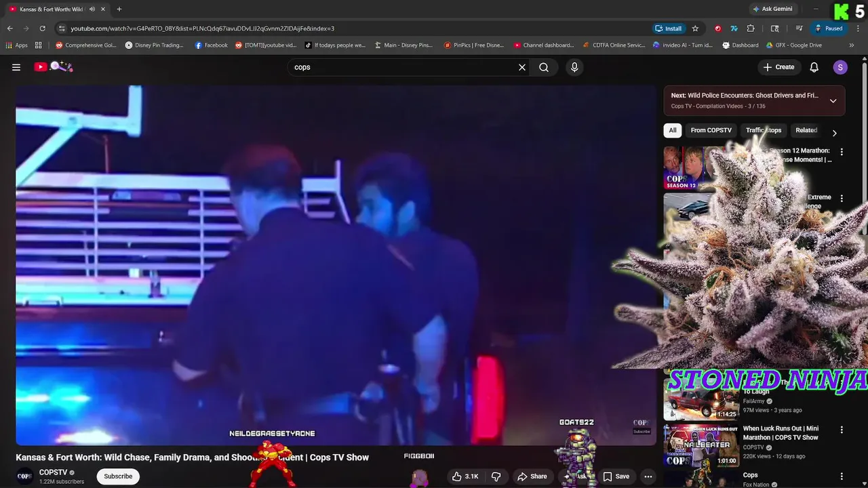Viewport: 868px width, 488px height.
Task: Select the All filter chip
Action: click(x=673, y=130)
